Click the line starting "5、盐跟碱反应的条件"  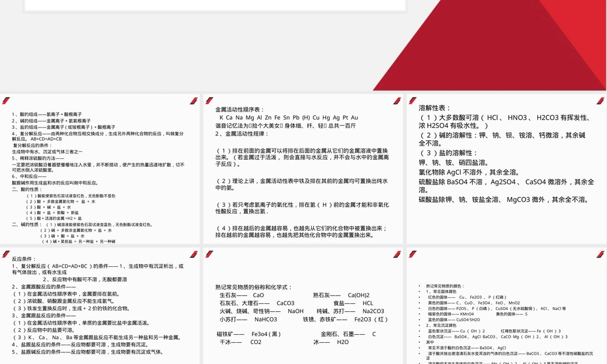(88, 352)
